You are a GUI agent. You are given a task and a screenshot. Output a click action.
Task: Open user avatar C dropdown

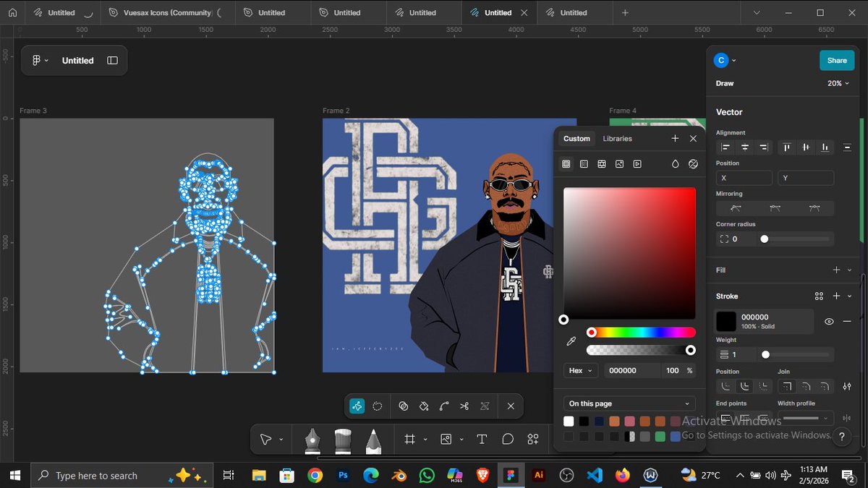point(726,61)
